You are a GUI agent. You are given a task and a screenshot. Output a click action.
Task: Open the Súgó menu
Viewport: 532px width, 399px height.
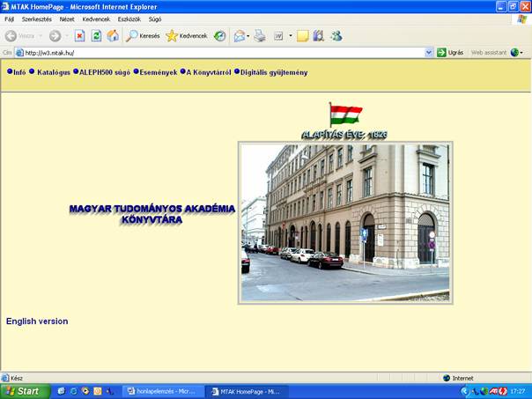[x=155, y=19]
